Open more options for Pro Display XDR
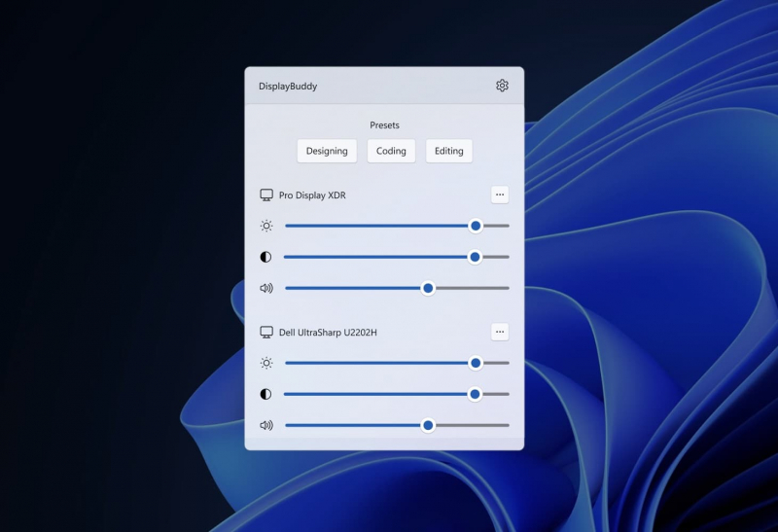This screenshot has width=778, height=532. click(500, 195)
